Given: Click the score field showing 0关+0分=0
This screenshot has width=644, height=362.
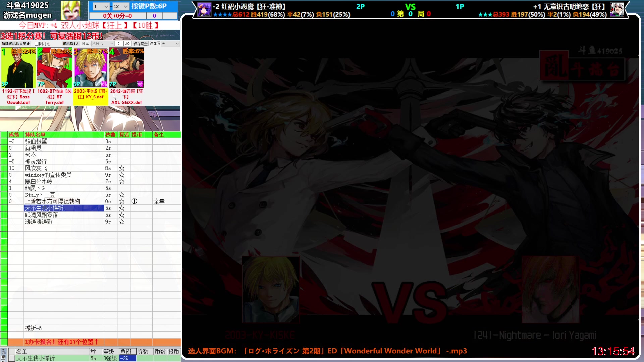Looking at the screenshot, I should click(117, 16).
